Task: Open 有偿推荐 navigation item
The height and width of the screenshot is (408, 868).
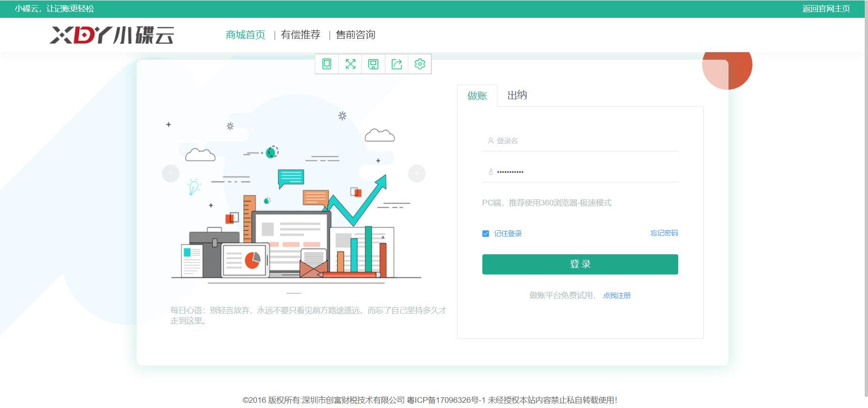Action: coord(301,35)
